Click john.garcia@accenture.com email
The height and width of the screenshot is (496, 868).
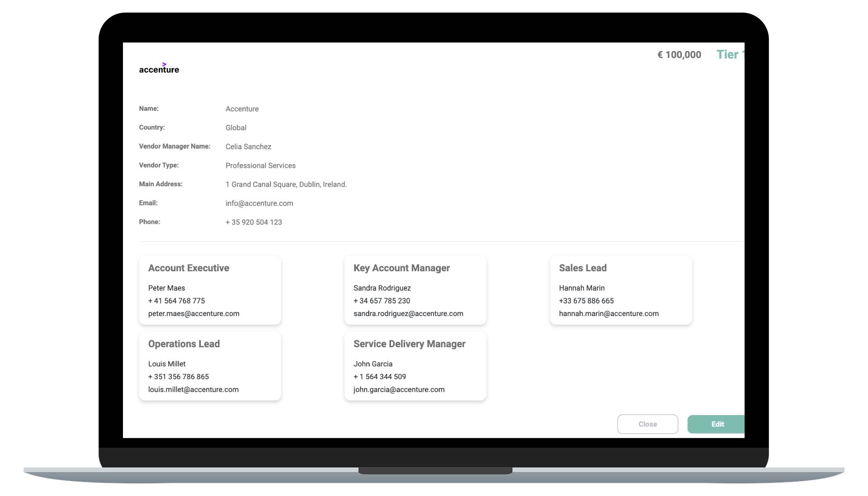point(399,390)
